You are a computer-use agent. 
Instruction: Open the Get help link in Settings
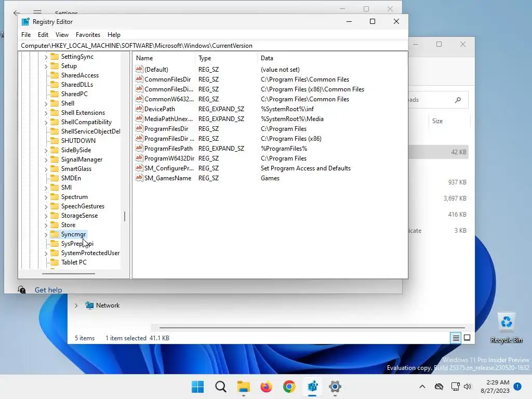coord(48,290)
